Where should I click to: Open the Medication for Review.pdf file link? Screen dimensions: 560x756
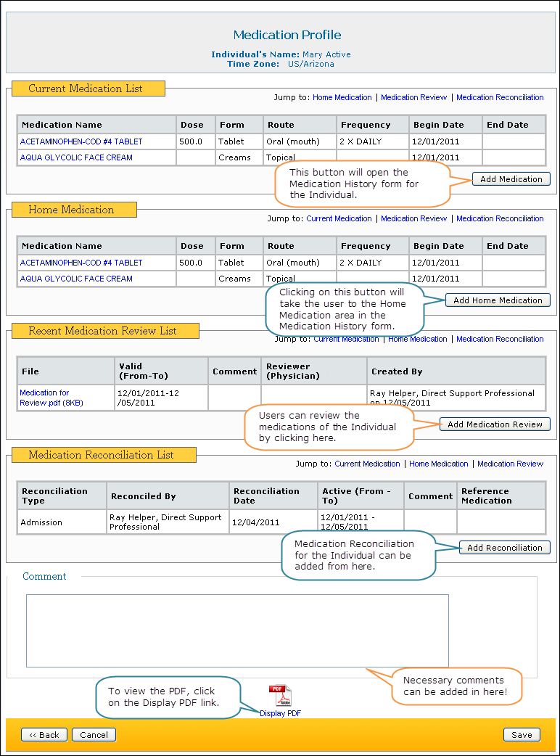pos(51,398)
